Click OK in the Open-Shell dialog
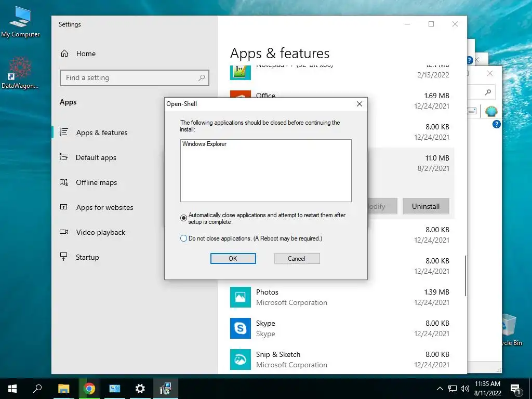Image resolution: width=532 pixels, height=399 pixels. (233, 259)
